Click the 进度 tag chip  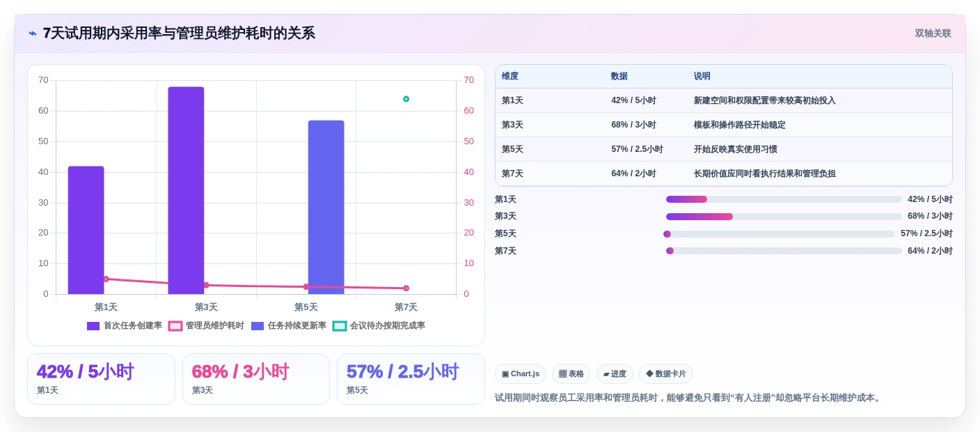615,373
